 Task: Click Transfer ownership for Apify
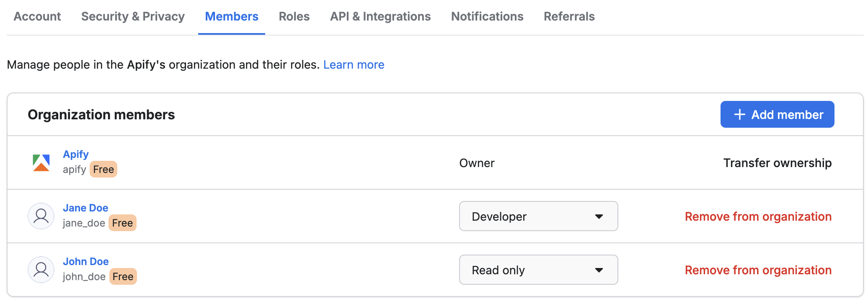(x=777, y=163)
